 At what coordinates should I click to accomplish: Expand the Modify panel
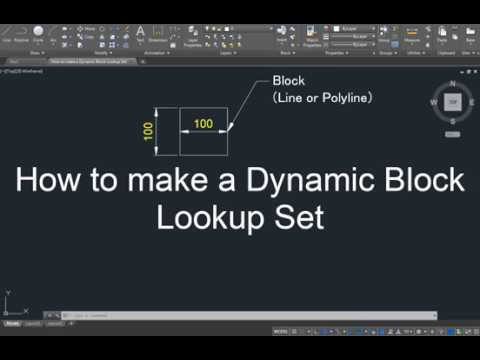click(x=103, y=53)
